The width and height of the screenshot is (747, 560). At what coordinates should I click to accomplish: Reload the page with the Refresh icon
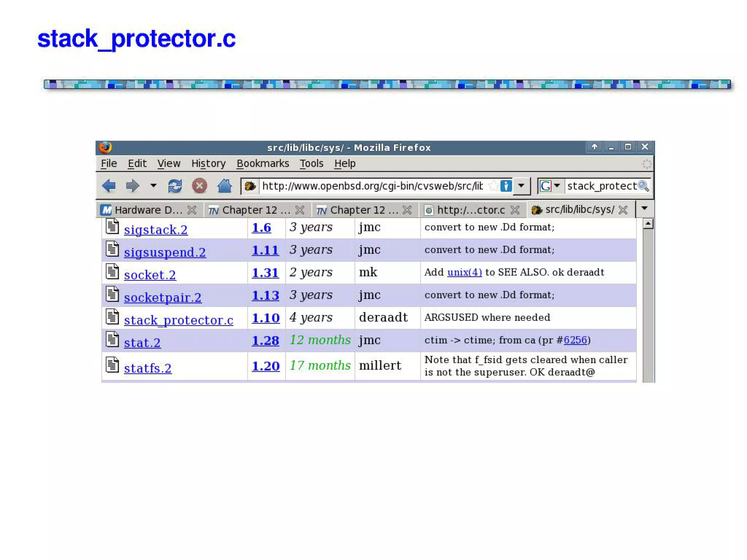pos(175,186)
